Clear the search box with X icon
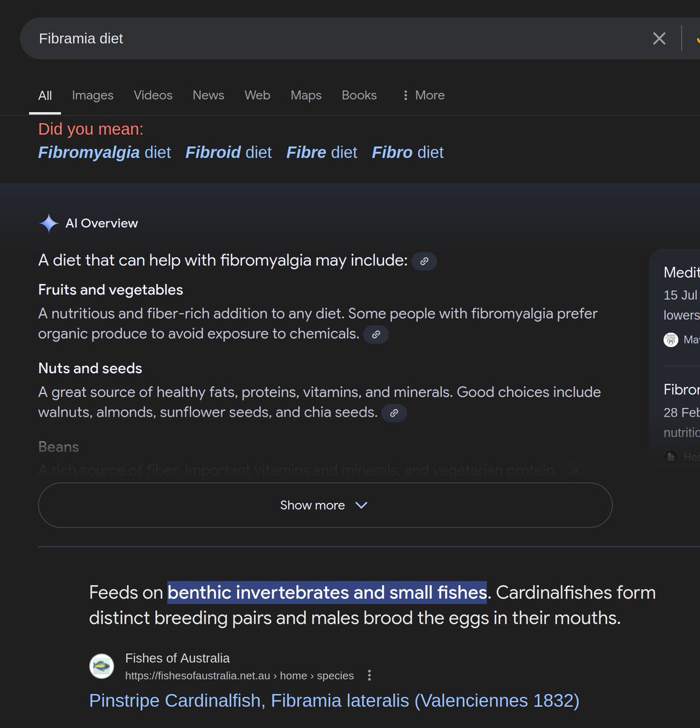Viewport: 700px width, 728px height. click(659, 39)
